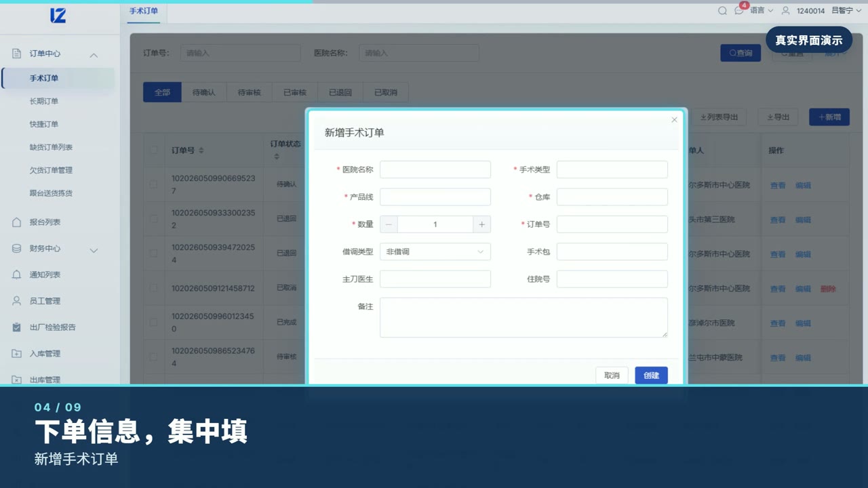Screen dimensions: 868x488
Task: Click the 手术类型 field in the dialog
Action: click(x=612, y=169)
